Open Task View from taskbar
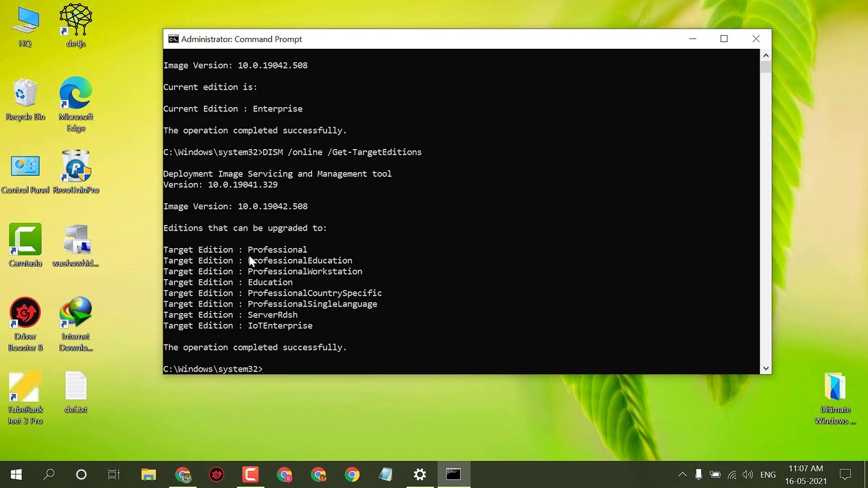The image size is (868, 488). pyautogui.click(x=114, y=474)
